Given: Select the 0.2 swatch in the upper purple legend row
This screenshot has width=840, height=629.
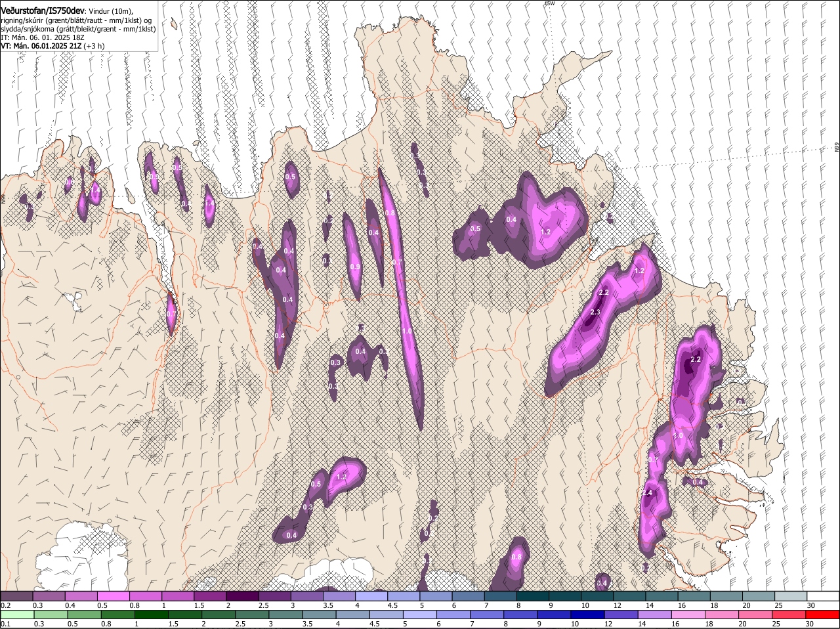Looking at the screenshot, I should pyautogui.click(x=16, y=596).
